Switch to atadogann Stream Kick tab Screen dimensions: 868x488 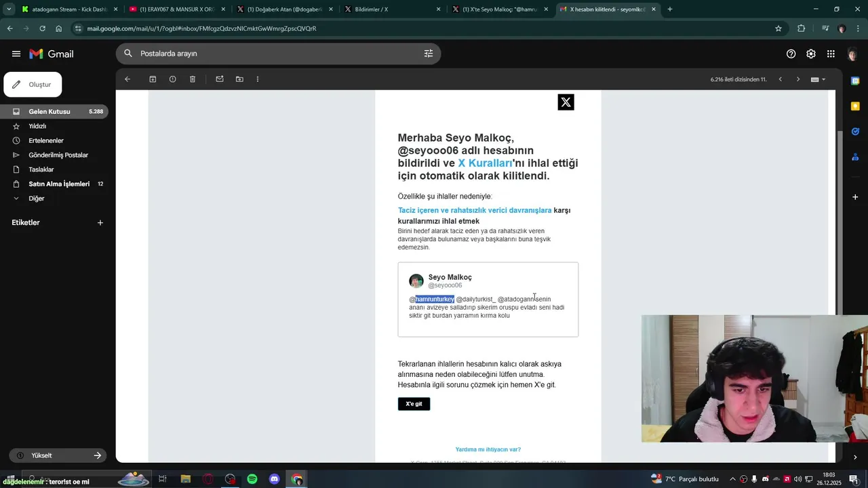[x=70, y=9]
